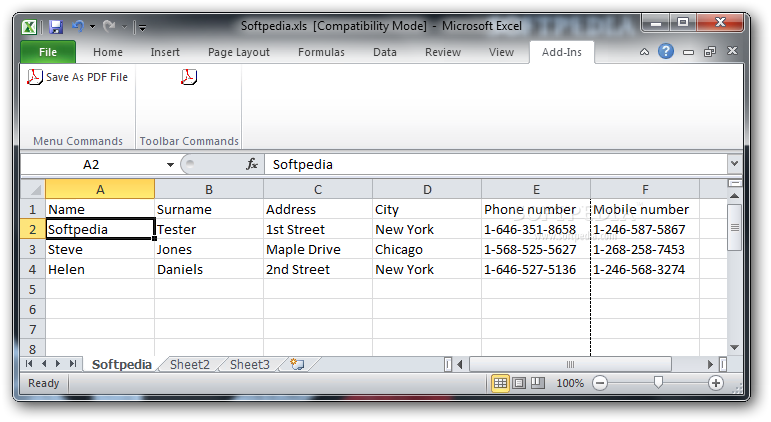Open the Name Box dropdown arrow

point(170,165)
